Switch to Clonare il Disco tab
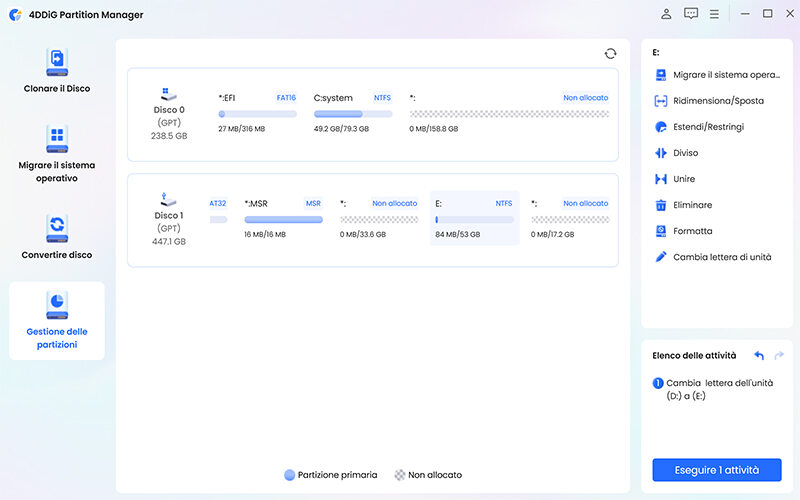This screenshot has width=800, height=500. (57, 70)
